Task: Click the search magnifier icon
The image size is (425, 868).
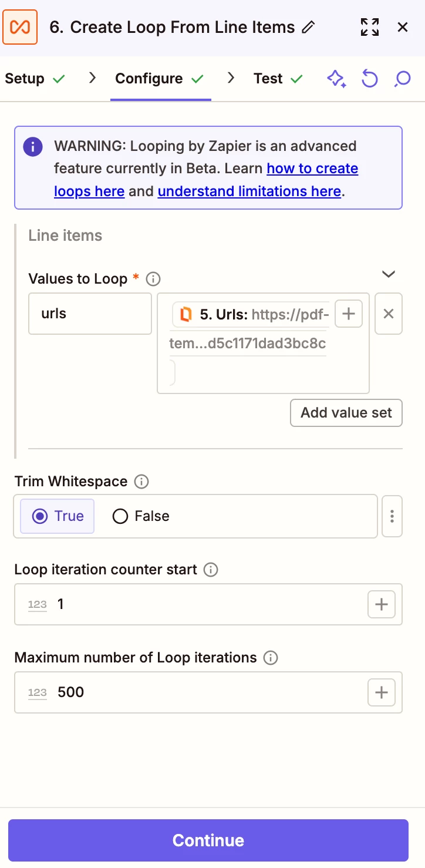Action: tap(402, 79)
